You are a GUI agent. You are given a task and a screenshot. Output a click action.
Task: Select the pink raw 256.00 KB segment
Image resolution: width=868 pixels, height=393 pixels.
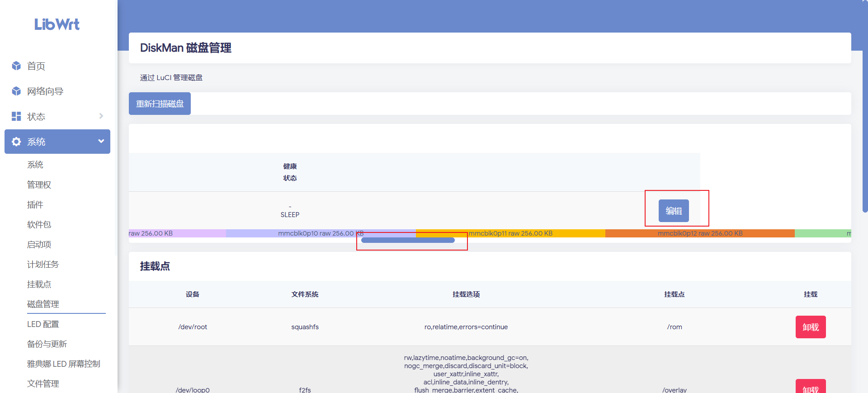click(177, 233)
